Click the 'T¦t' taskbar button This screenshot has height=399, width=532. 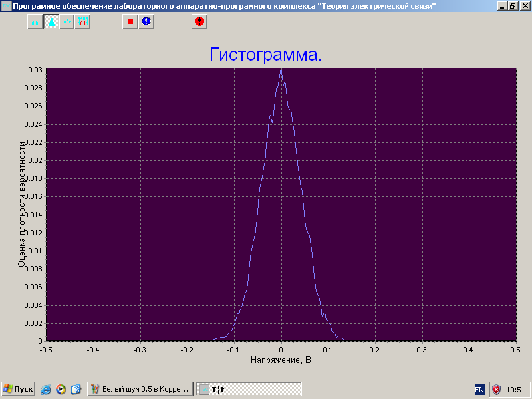(x=249, y=389)
